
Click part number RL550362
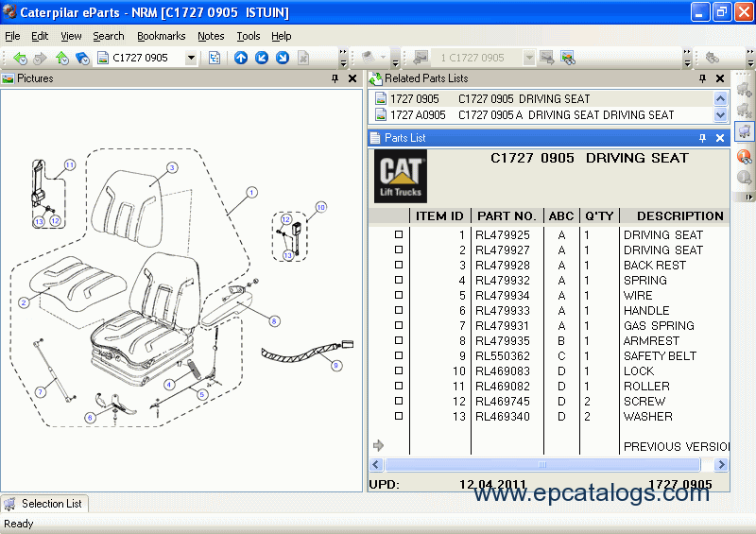coord(503,356)
